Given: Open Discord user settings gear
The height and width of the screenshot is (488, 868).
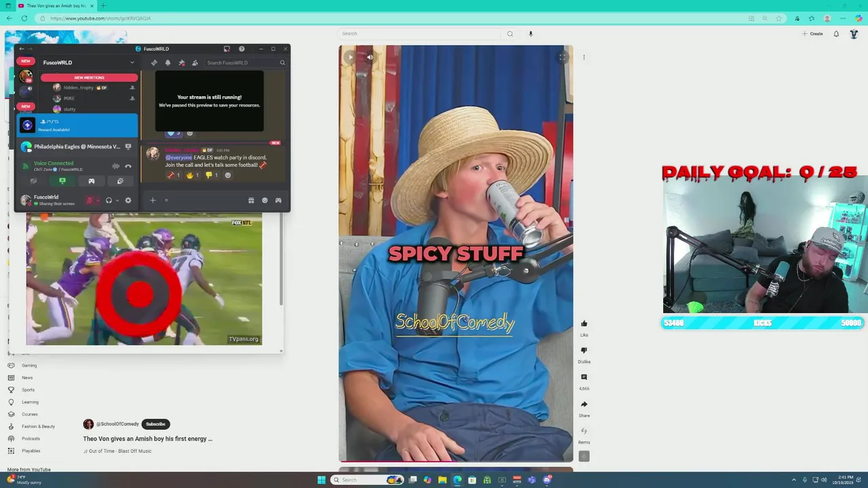Looking at the screenshot, I should [x=128, y=200].
